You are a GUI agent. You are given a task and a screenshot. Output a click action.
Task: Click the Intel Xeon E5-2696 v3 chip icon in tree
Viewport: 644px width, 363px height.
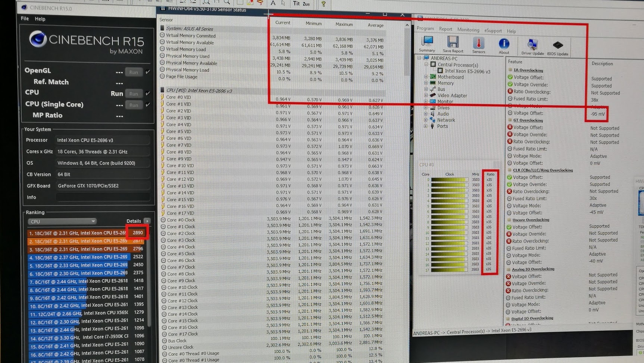pos(440,71)
